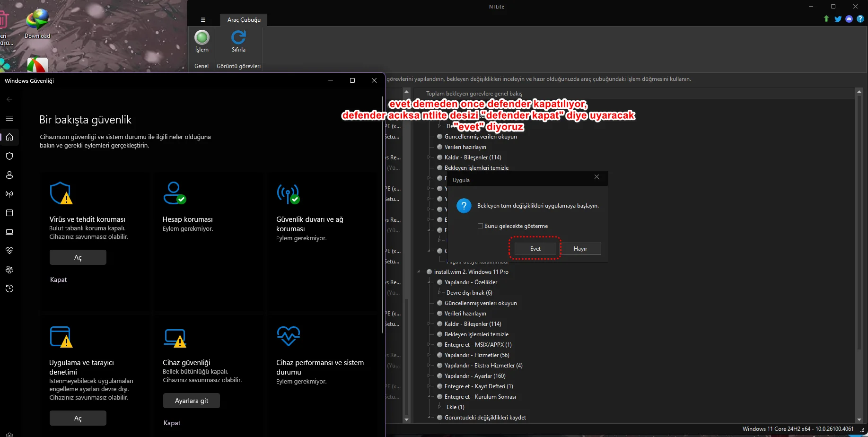The height and width of the screenshot is (437, 868).
Task: Open device security laptop icon in sidebar
Action: click(9, 232)
